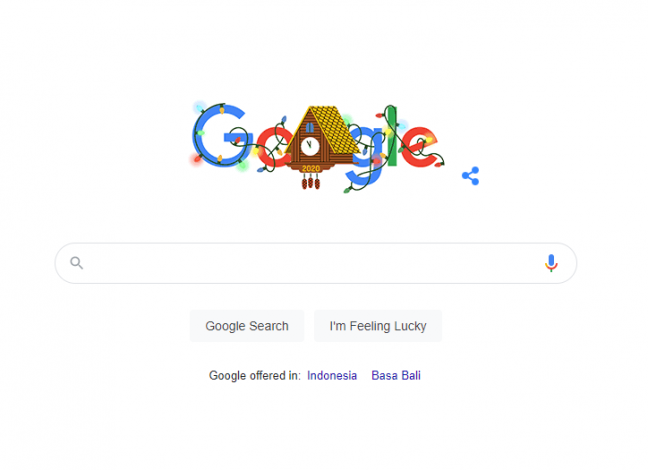The width and height of the screenshot is (648, 470).
Task: Click the green light bulb below the g
Action: [x=347, y=190]
